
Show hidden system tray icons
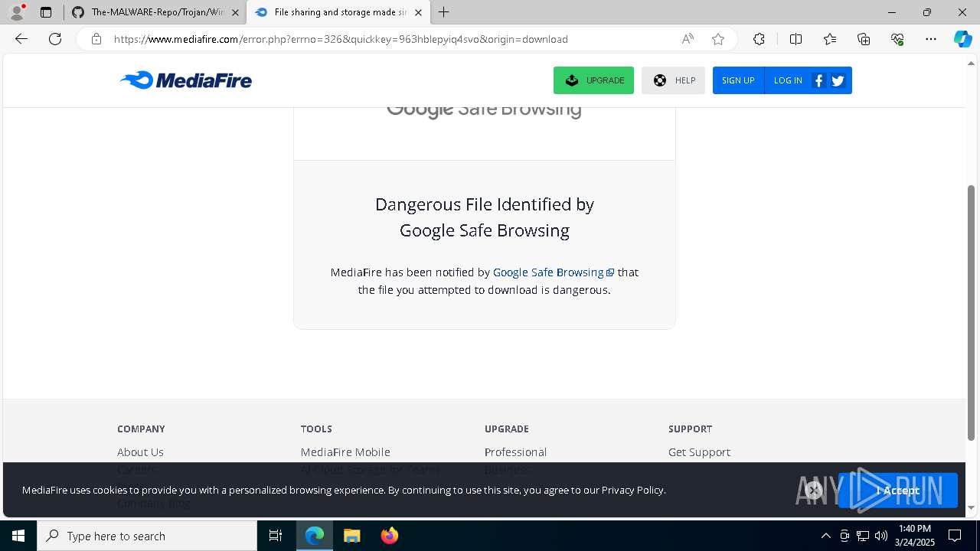click(825, 536)
